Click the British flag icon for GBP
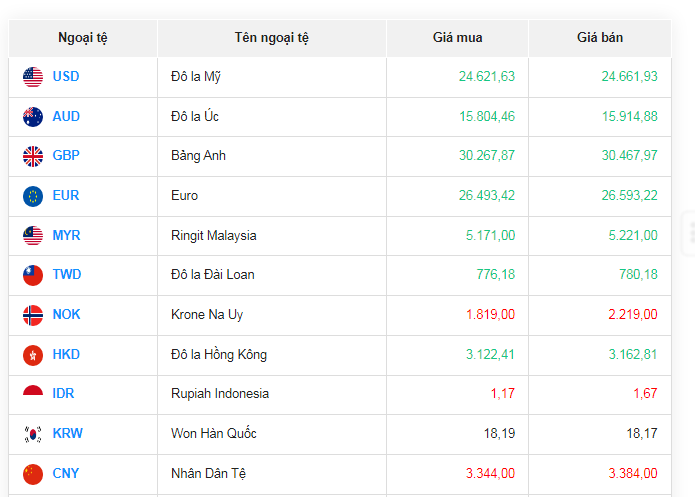The width and height of the screenshot is (695, 497). coord(33,156)
